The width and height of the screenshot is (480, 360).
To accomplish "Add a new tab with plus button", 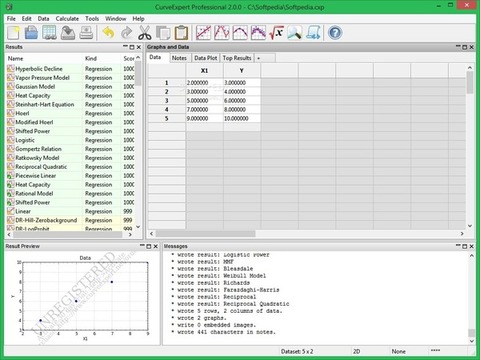I will [258, 58].
